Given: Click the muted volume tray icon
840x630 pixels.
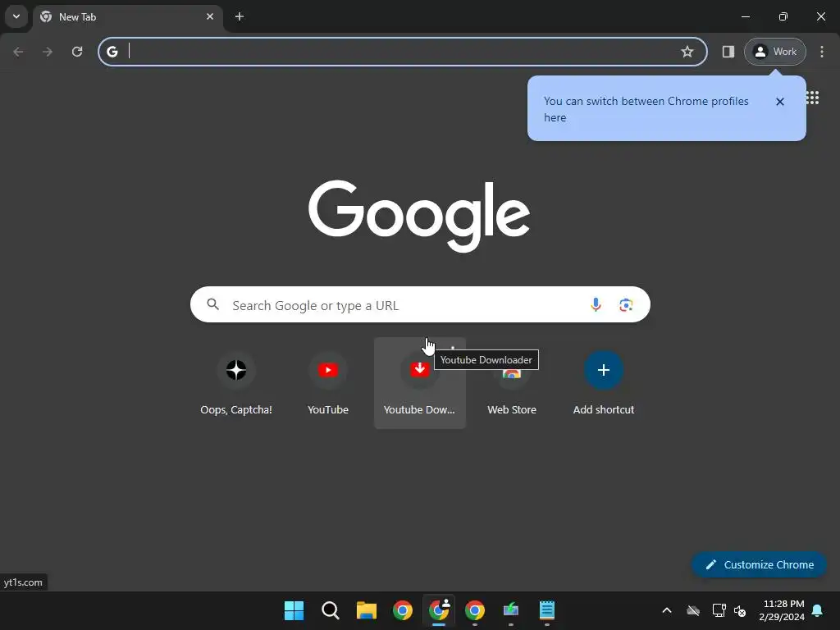Looking at the screenshot, I should coord(740,610).
